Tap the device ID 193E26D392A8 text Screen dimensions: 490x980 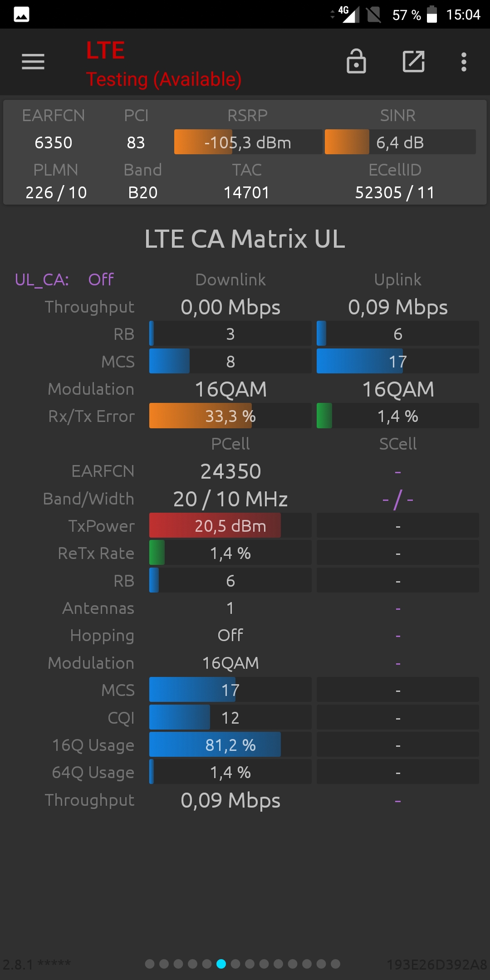coord(437,964)
